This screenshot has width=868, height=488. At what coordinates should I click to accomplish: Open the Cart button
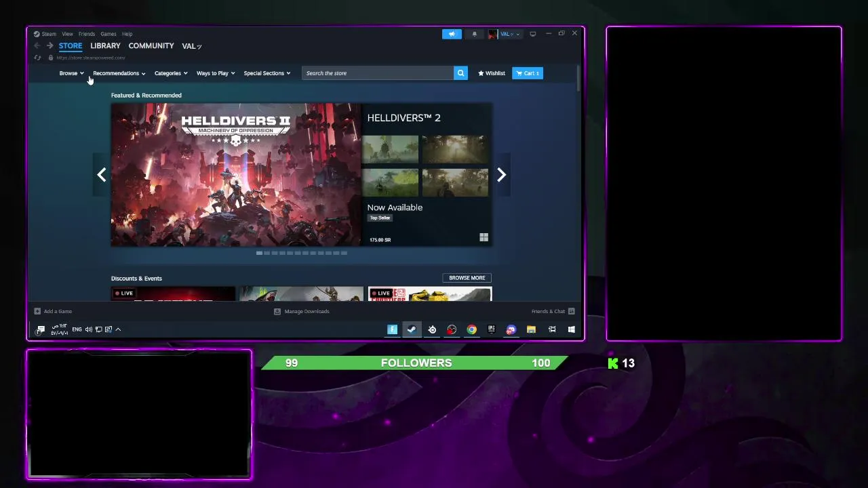(x=528, y=73)
